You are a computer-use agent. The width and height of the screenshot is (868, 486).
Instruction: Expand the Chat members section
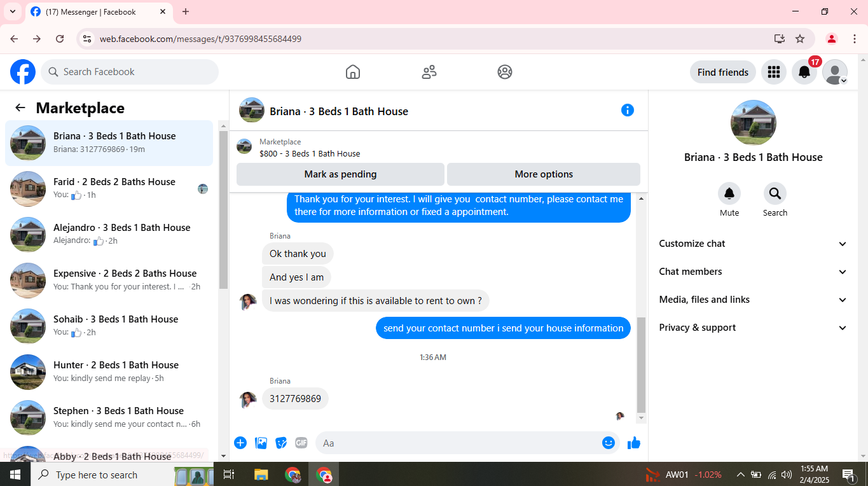pyautogui.click(x=754, y=272)
